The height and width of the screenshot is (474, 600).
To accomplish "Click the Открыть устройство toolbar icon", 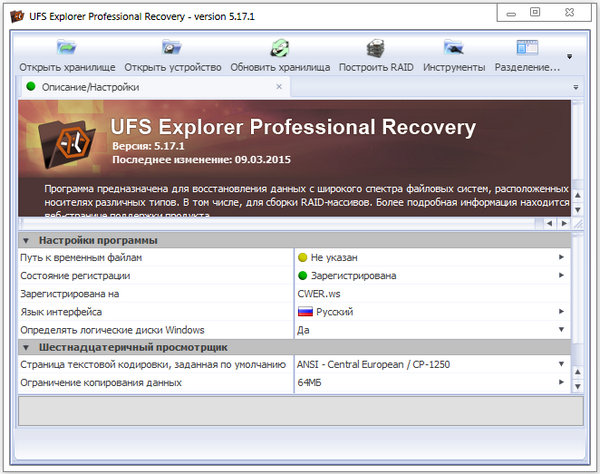I will tap(173, 48).
